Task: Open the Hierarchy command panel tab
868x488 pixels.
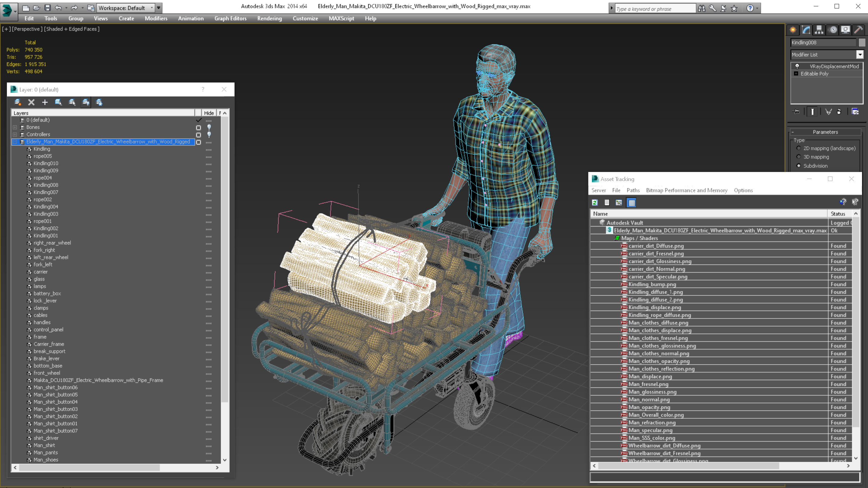Action: coord(819,30)
